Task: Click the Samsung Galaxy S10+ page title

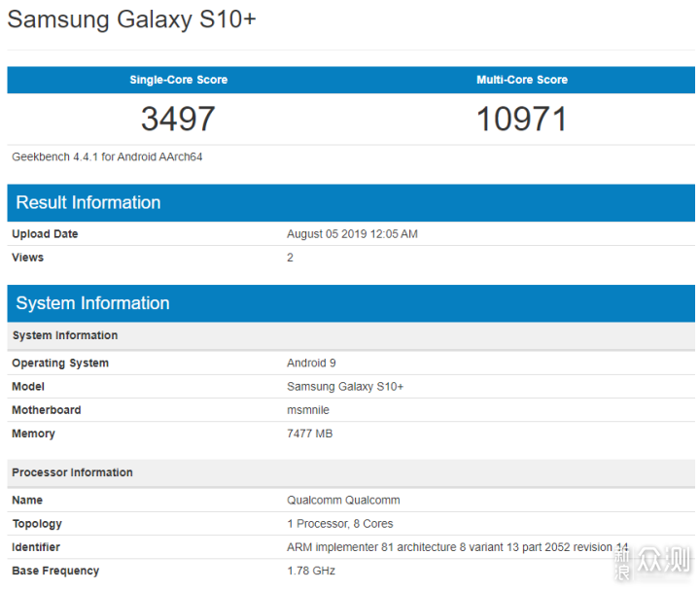Action: coord(132,20)
